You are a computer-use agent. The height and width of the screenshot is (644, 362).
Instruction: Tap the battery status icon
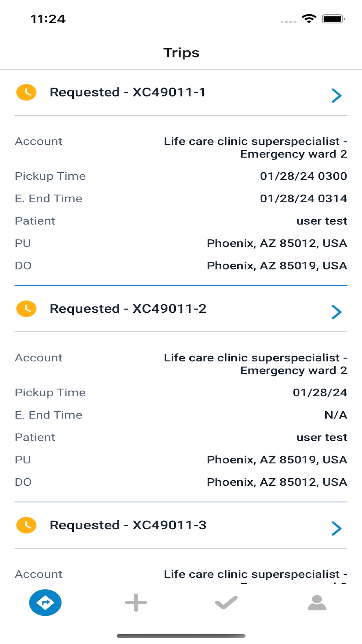click(x=333, y=19)
